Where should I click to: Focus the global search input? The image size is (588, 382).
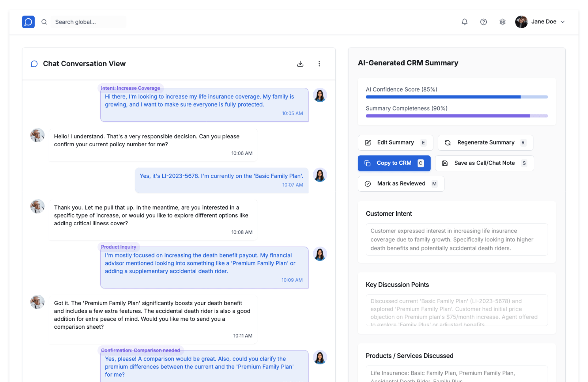[88, 22]
